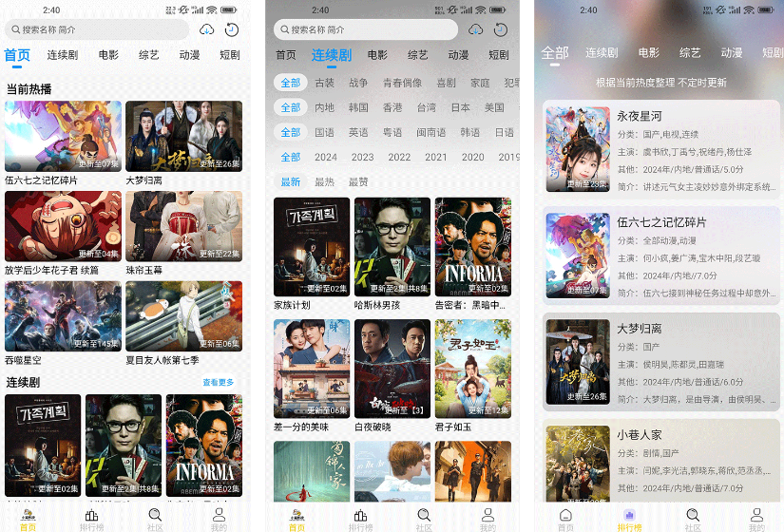The height and width of the screenshot is (532, 784).
Task: Open 社区 bottom nav on first screen
Action: (155, 520)
